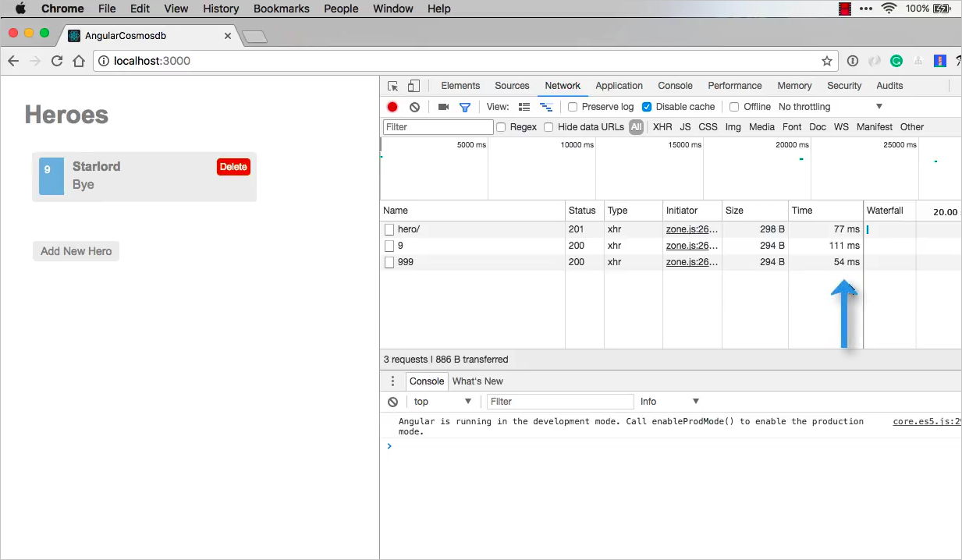Enable the Preserve log checkbox
The height and width of the screenshot is (560, 962).
[574, 106]
